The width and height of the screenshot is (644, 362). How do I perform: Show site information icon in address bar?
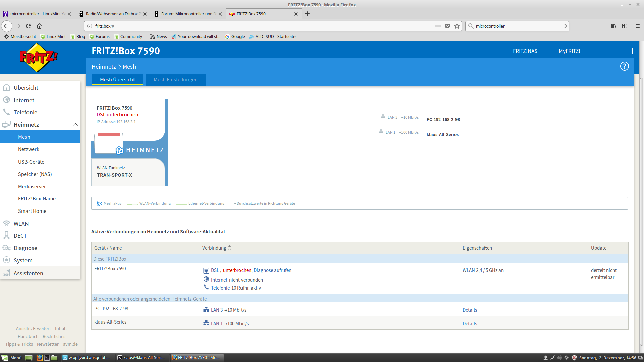point(90,26)
